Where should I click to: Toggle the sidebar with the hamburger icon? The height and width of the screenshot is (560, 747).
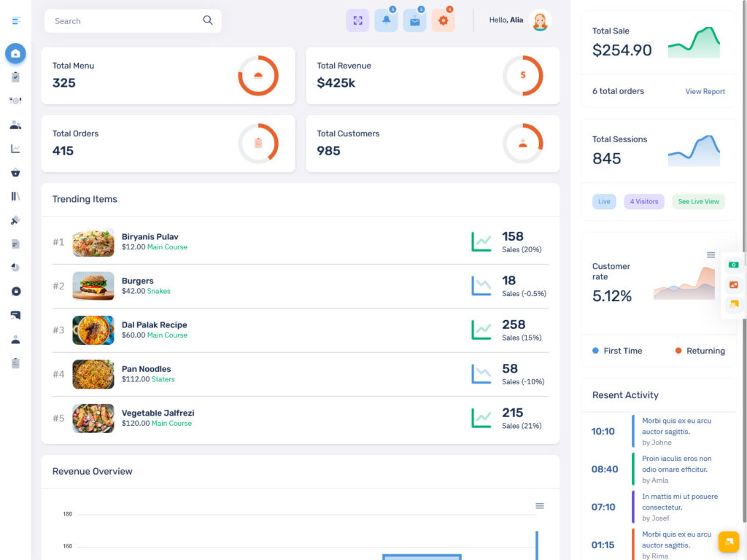coord(15,21)
